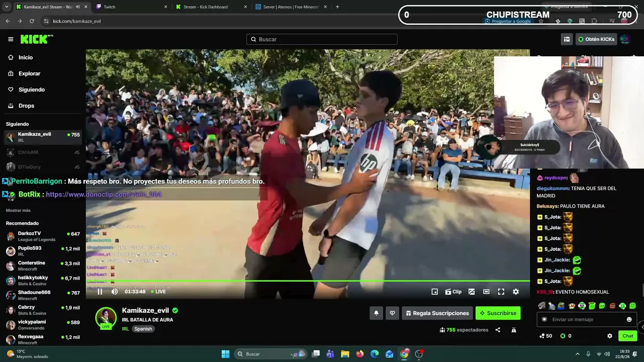Open video player settings gear
Image resolution: width=644 pixels, height=362 pixels.
[516, 292]
